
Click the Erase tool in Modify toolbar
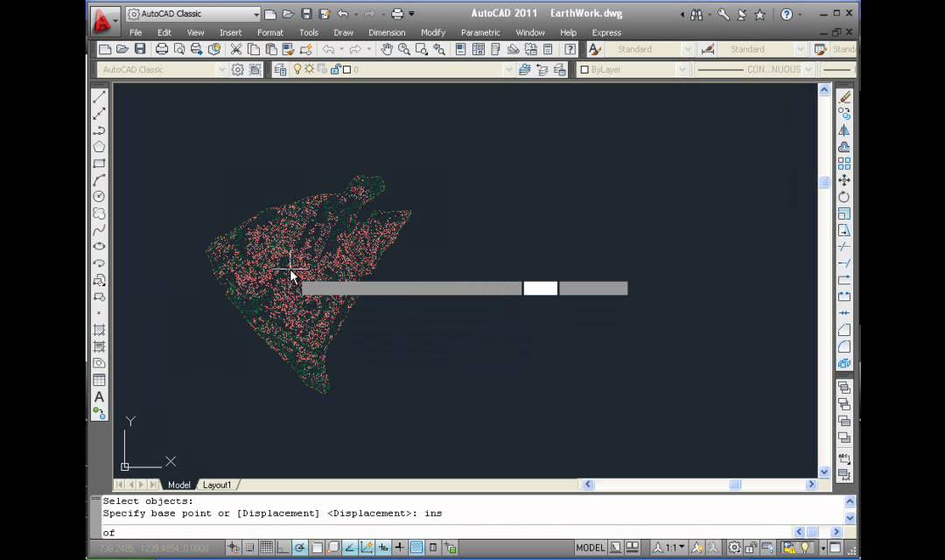[844, 96]
